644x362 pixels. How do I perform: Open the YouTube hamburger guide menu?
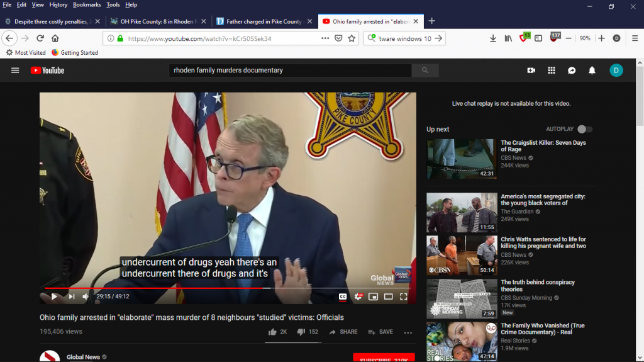click(15, 71)
